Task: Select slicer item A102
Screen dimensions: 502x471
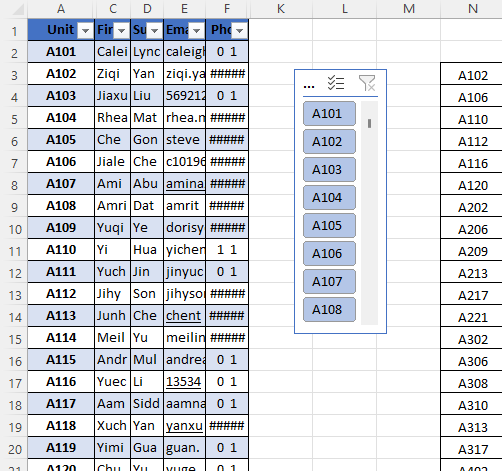Action: [329, 142]
